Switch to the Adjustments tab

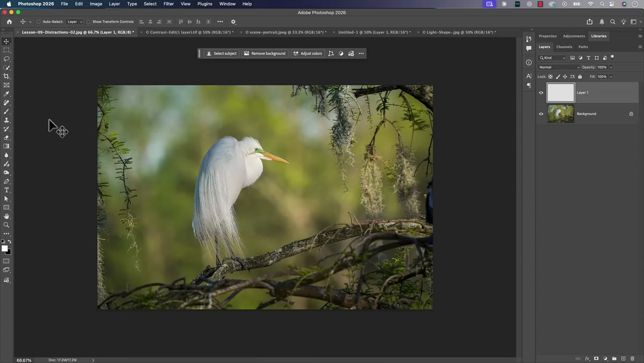(x=574, y=36)
